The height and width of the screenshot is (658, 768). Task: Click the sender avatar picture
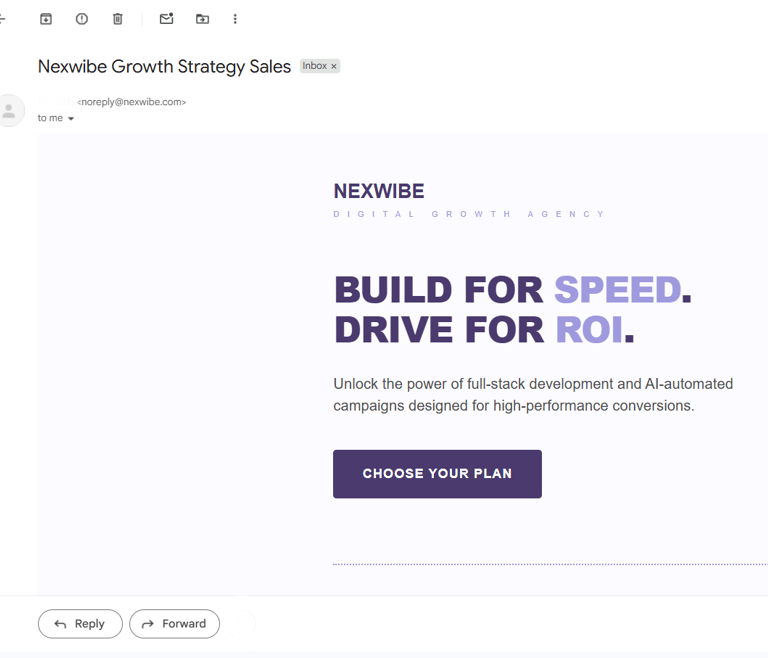[9, 111]
